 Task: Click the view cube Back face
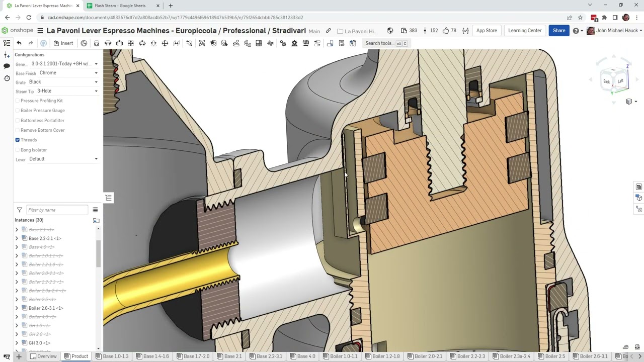[x=606, y=81]
